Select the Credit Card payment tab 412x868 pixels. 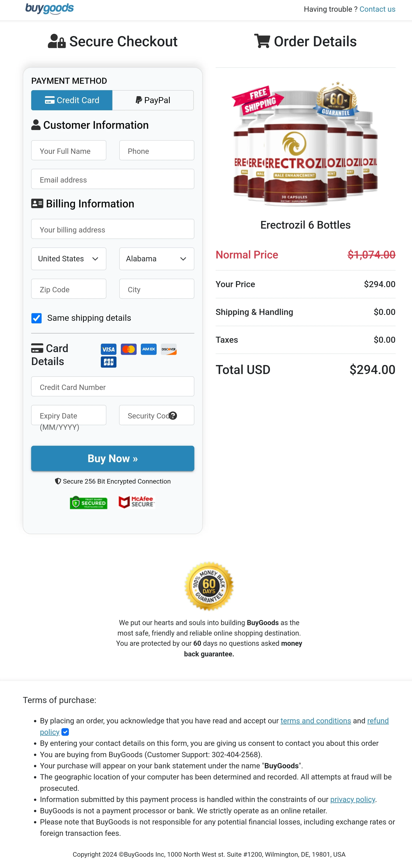point(71,100)
